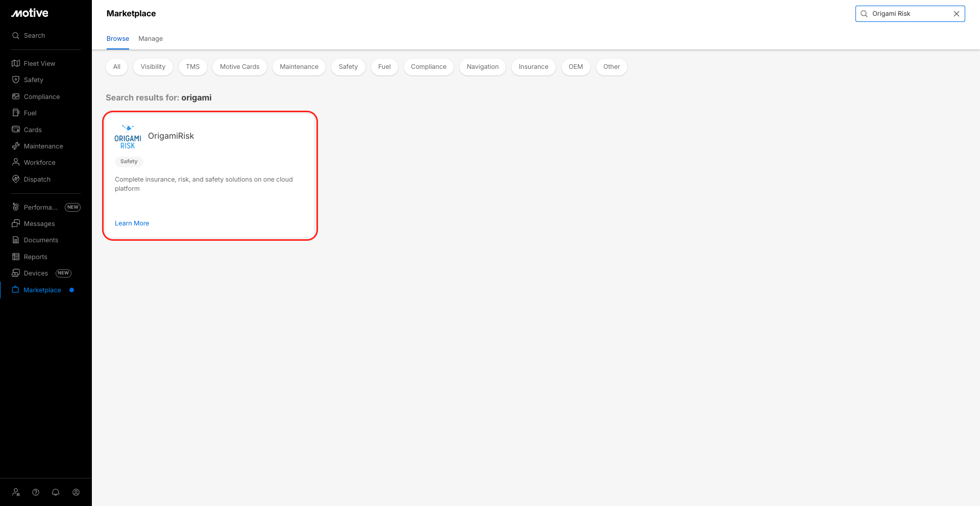Select the Marketplace bag icon in sidebar
This screenshot has height=506, width=980.
15,290
